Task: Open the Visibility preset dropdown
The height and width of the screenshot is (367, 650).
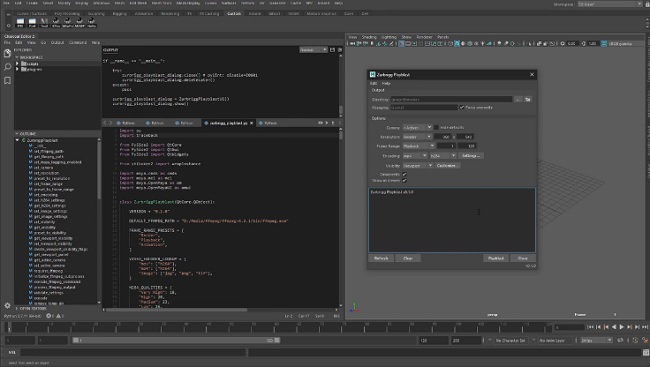Action: (x=418, y=165)
